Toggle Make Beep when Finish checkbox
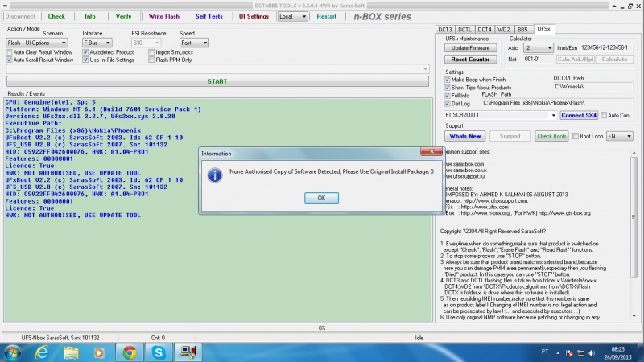644x362 pixels. (x=447, y=80)
